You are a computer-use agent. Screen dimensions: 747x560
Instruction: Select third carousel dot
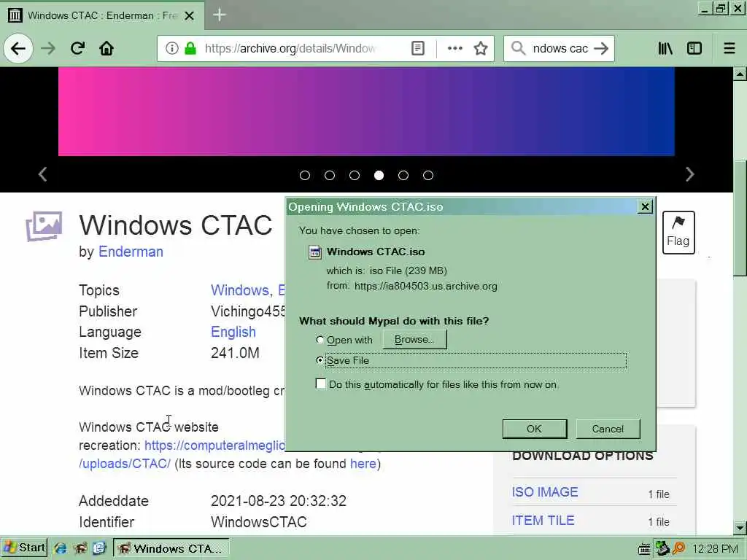[355, 175]
